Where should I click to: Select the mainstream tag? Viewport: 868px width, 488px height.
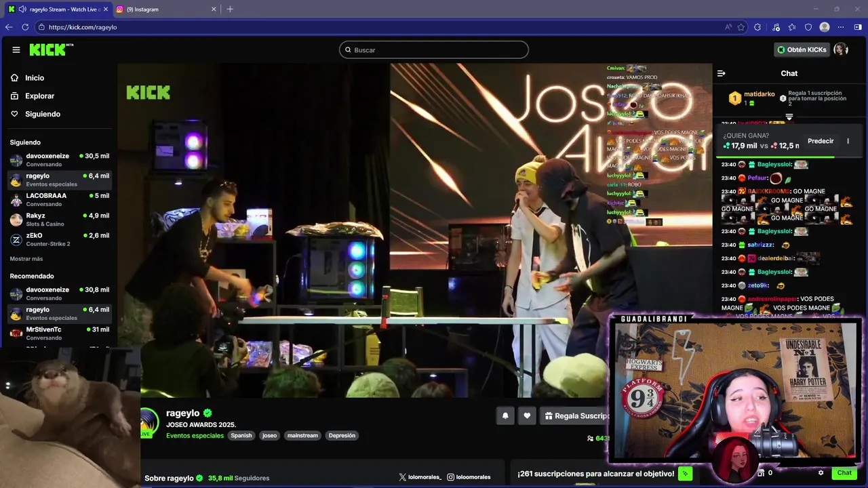(x=302, y=436)
